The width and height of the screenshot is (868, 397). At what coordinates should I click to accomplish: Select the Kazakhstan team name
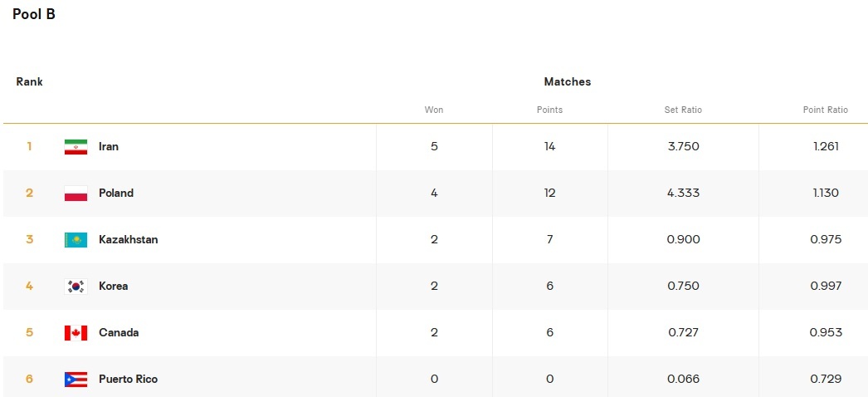128,240
